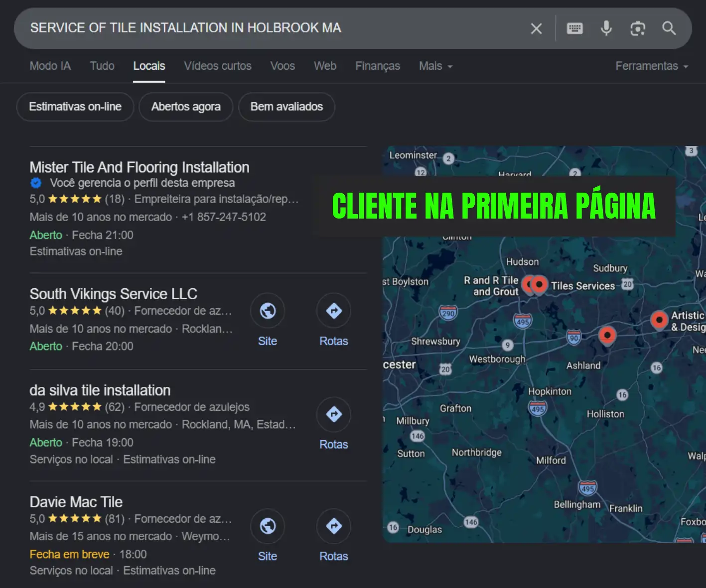Switch to Voos tab

[x=282, y=66]
